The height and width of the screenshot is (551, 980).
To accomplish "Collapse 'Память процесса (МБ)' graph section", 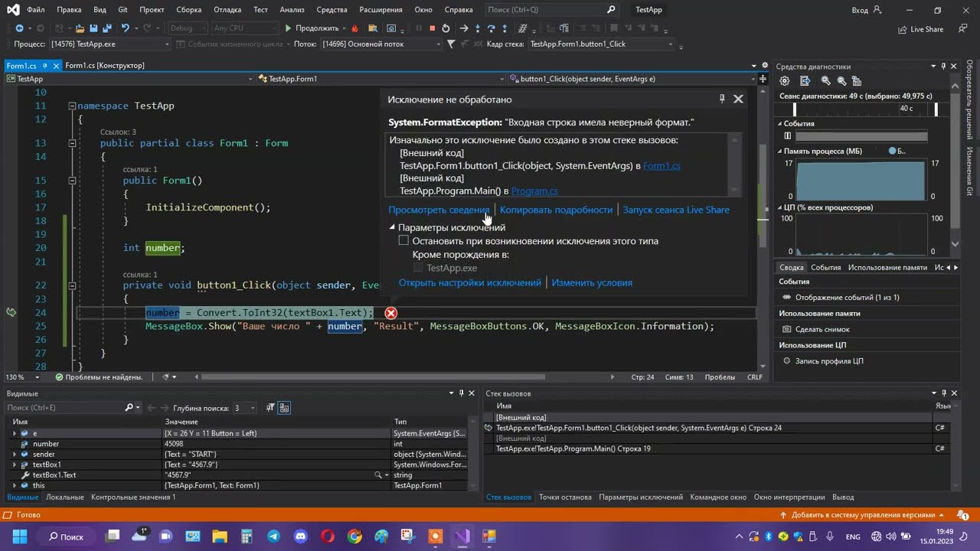I will click(x=781, y=152).
